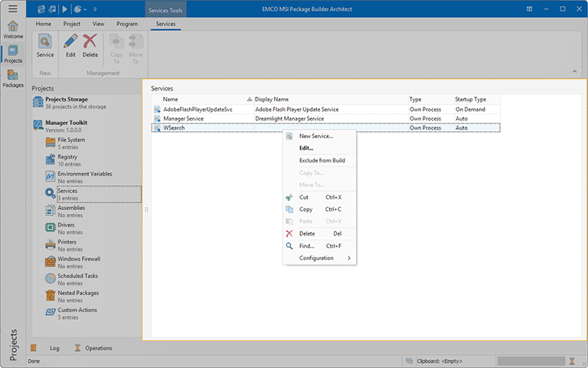The height and width of the screenshot is (368, 588).
Task: Open the Packages sidebar icon
Action: 13,77
